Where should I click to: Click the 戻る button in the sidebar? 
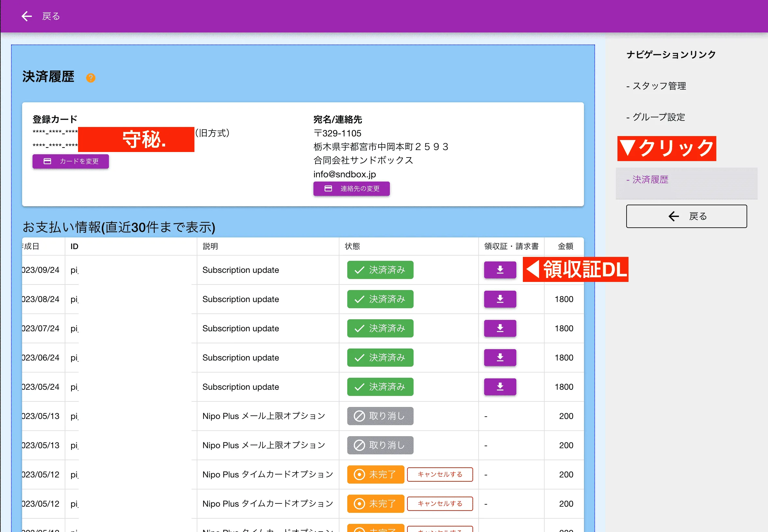686,216
